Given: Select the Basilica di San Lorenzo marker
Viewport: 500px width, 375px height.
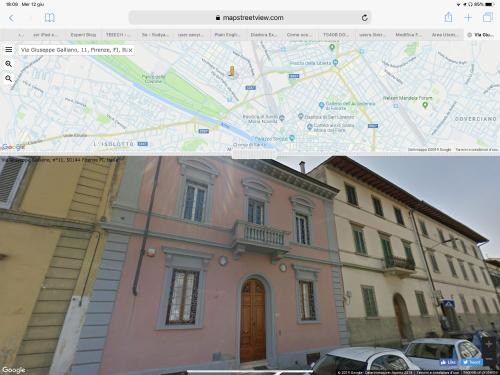Looking at the screenshot, I should pyautogui.click(x=301, y=116).
